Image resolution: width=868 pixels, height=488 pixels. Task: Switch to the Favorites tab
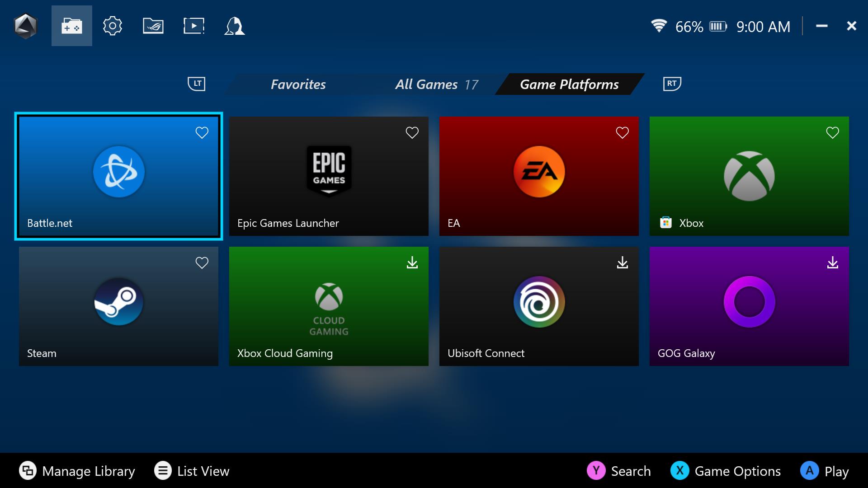tap(298, 84)
